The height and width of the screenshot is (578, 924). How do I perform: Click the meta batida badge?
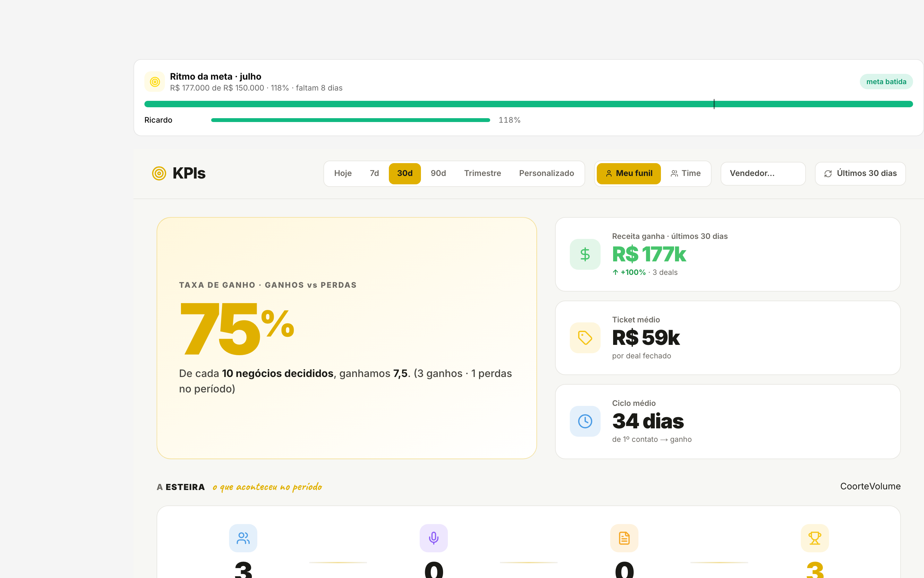pyautogui.click(x=886, y=82)
